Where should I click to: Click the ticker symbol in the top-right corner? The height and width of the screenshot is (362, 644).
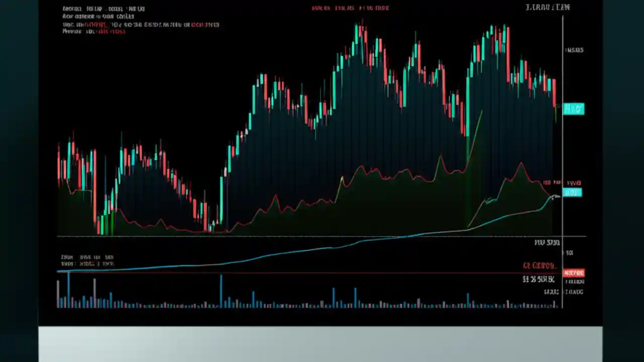[x=548, y=7]
